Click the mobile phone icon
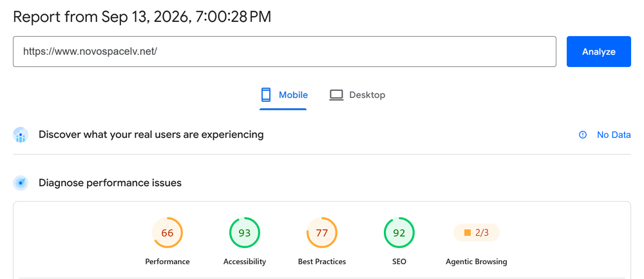 [266, 95]
